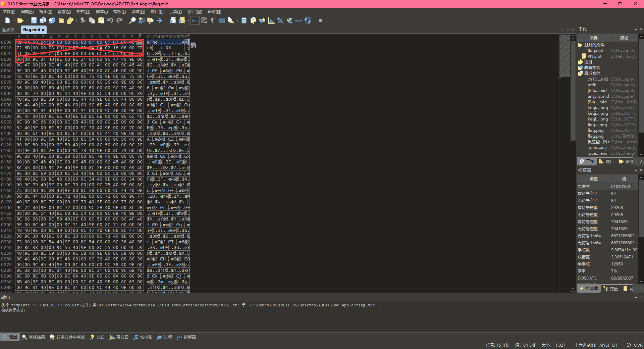
Task: Switch to the 起始页 tab
Action: pyautogui.click(x=8, y=30)
